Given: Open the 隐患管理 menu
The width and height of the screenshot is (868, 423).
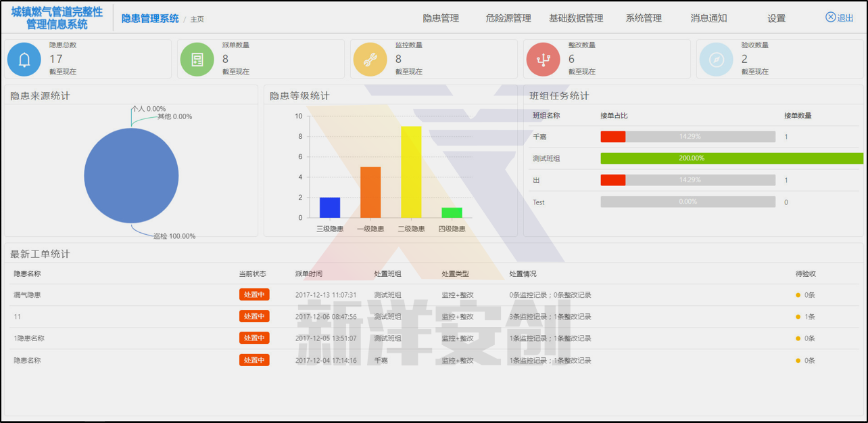Looking at the screenshot, I should coord(441,18).
